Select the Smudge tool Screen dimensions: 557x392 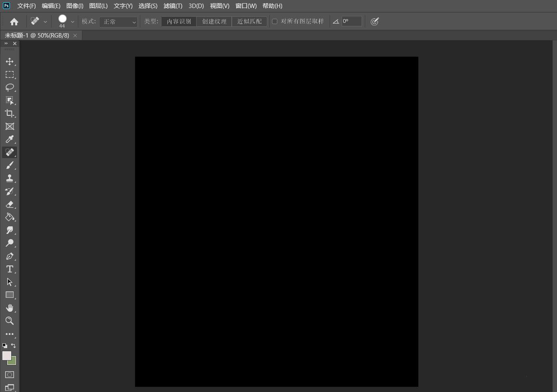pyautogui.click(x=10, y=230)
